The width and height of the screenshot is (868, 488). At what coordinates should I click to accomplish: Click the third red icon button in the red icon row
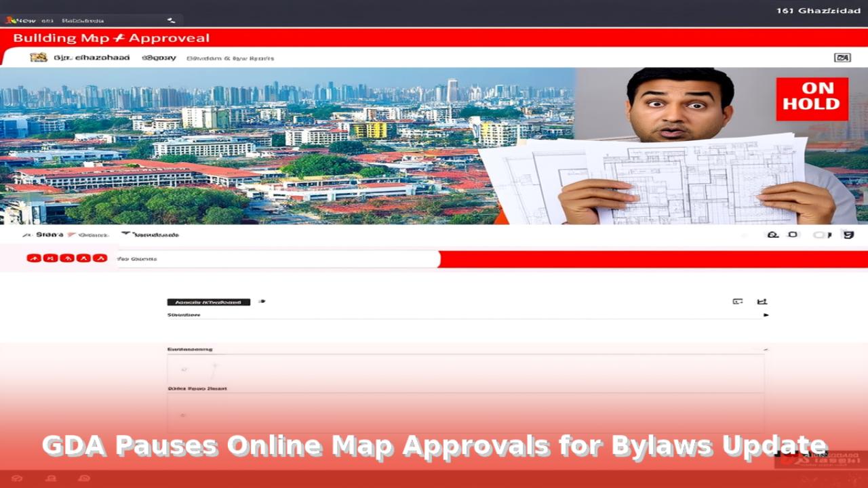[x=66, y=258]
